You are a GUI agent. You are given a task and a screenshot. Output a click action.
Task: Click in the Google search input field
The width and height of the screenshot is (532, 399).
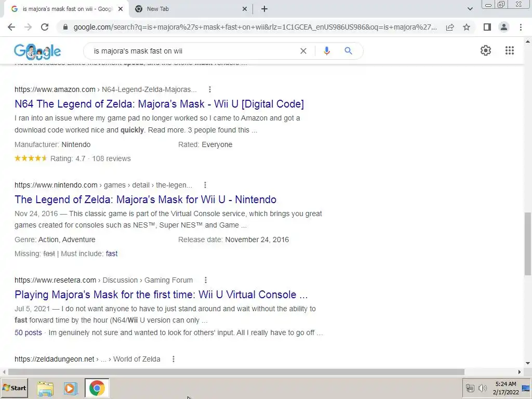[x=193, y=51]
